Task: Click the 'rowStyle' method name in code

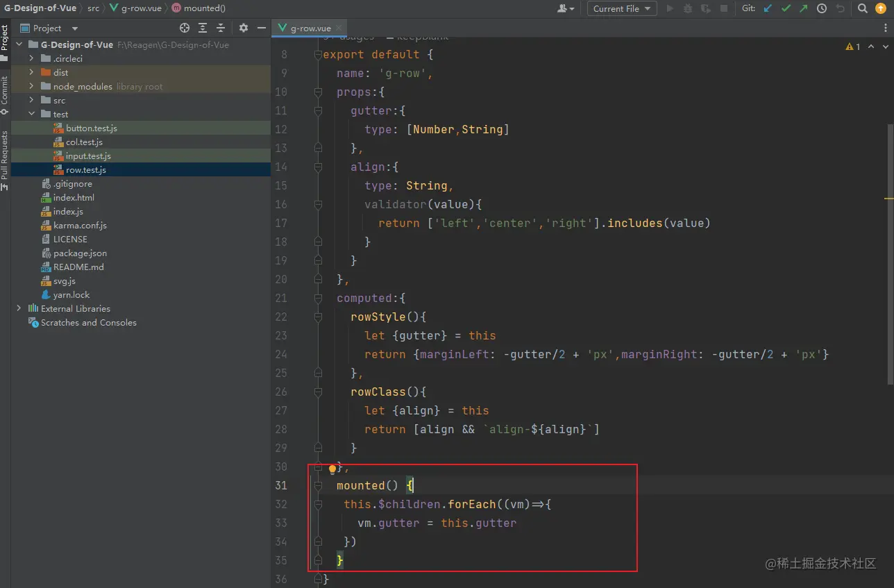Action: click(x=378, y=317)
